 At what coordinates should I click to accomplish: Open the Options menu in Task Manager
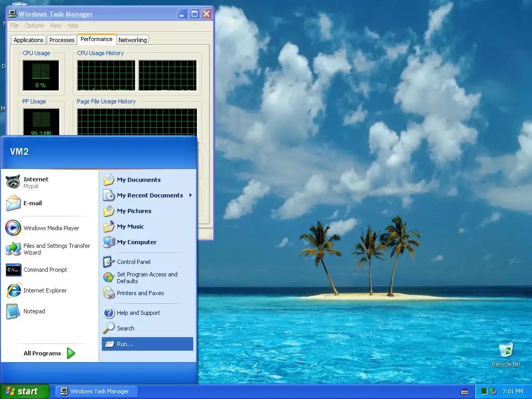click(x=34, y=25)
